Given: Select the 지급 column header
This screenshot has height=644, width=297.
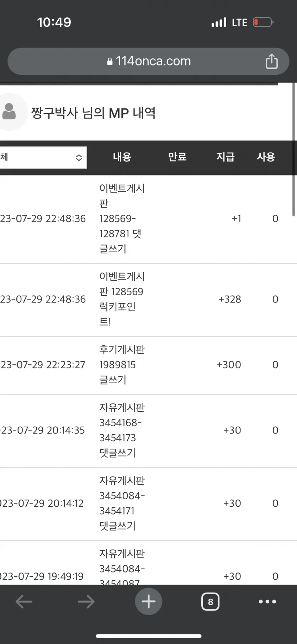Looking at the screenshot, I should click(x=226, y=157).
